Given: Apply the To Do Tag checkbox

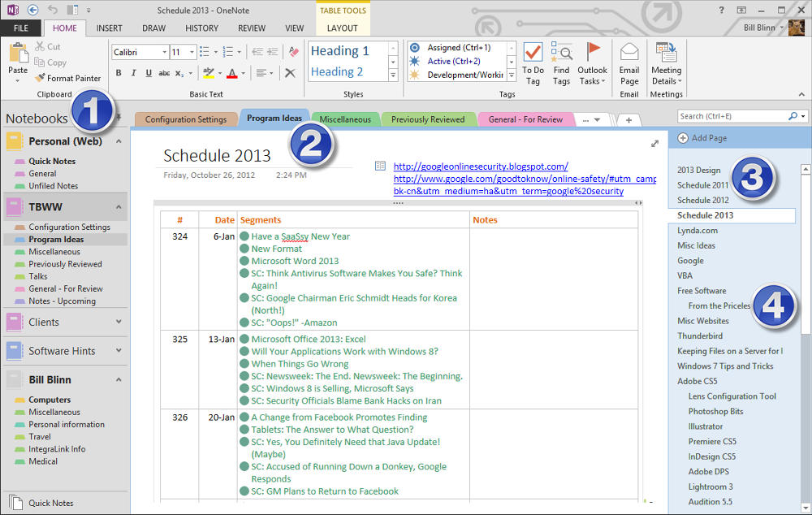Looking at the screenshot, I should pyautogui.click(x=533, y=63).
